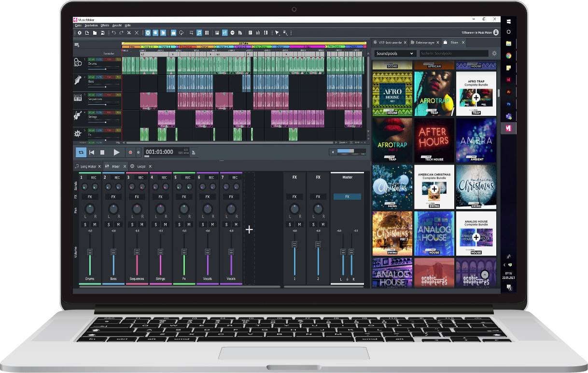Click the pan knob on channel 2

pyautogui.click(x=113, y=209)
